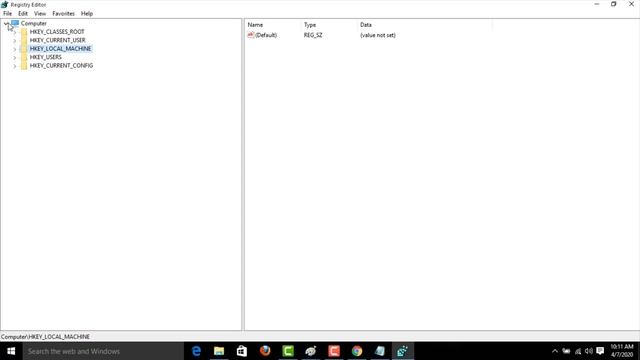Open the eye-shaped taskbar app icon
The height and width of the screenshot is (360, 640).
311,351
